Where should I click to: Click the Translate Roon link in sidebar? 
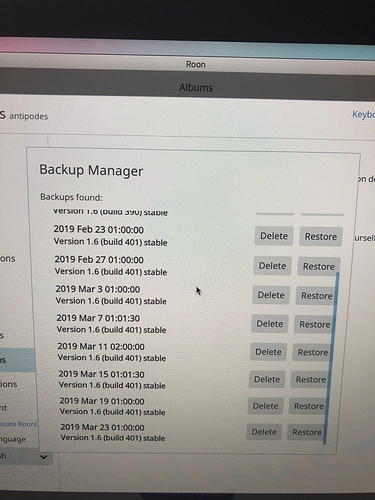click(18, 424)
